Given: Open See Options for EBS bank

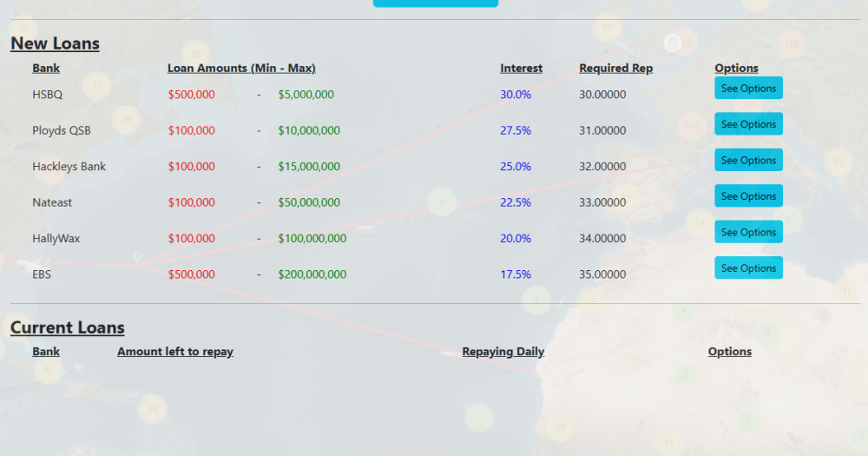Looking at the screenshot, I should [x=748, y=268].
